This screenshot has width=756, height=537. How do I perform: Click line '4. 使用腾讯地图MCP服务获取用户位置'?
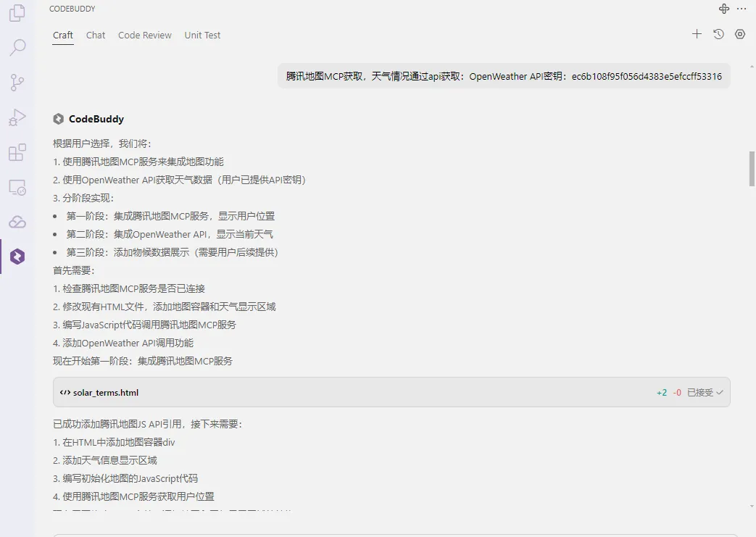point(133,496)
